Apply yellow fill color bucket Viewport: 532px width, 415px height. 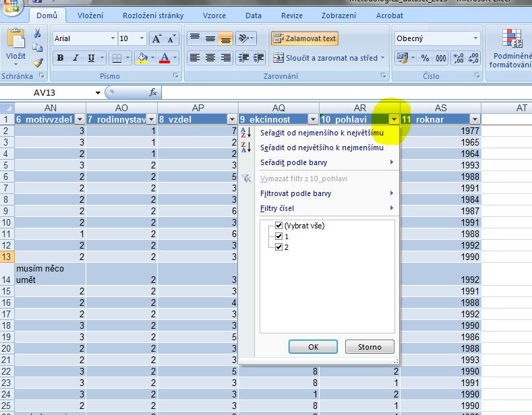142,59
